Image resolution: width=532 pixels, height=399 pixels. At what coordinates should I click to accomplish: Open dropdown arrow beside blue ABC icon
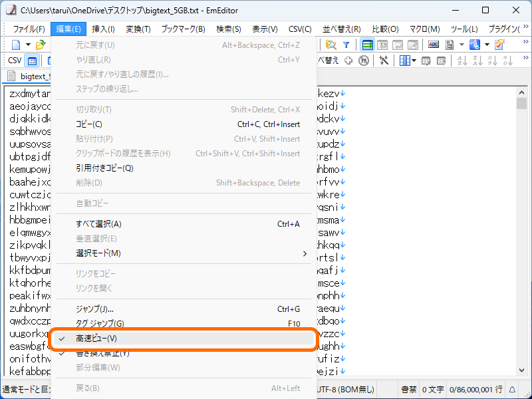[487, 45]
